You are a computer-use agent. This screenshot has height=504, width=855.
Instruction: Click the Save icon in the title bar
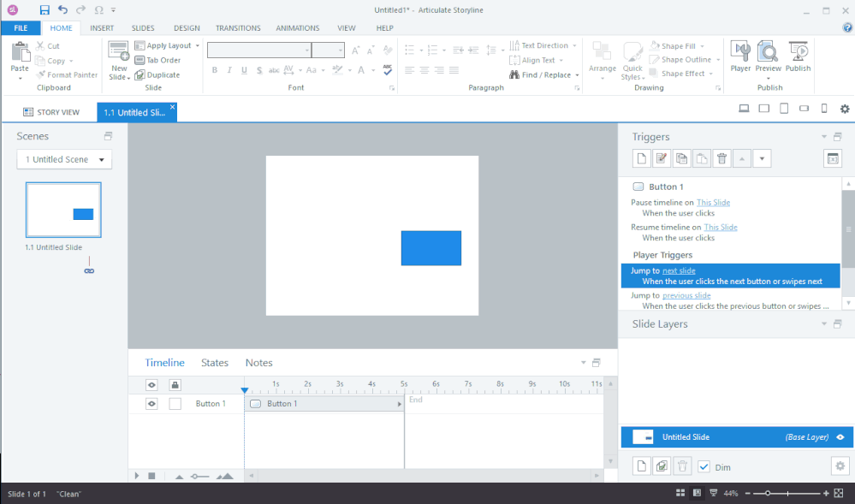point(45,9)
